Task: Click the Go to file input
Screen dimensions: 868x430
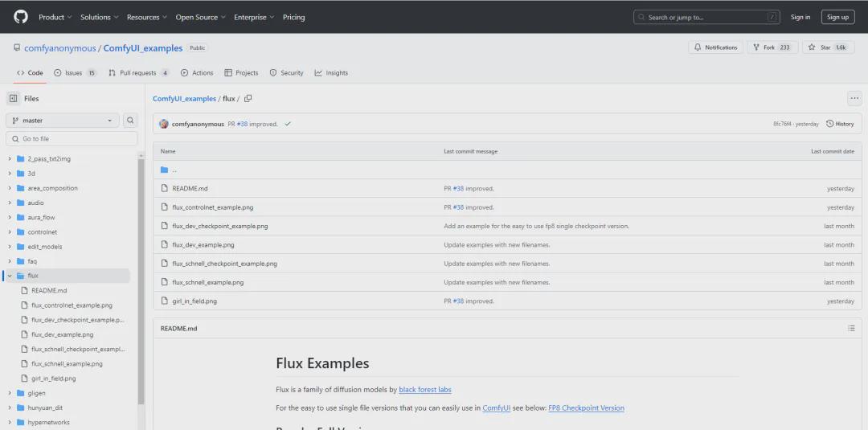Action: pos(72,139)
